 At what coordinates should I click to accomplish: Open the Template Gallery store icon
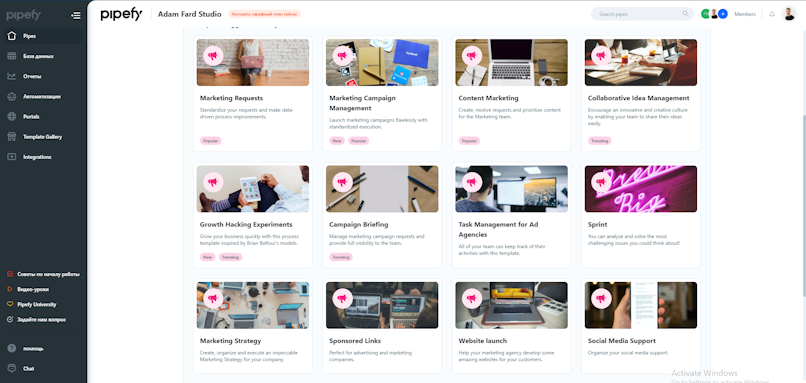click(12, 137)
